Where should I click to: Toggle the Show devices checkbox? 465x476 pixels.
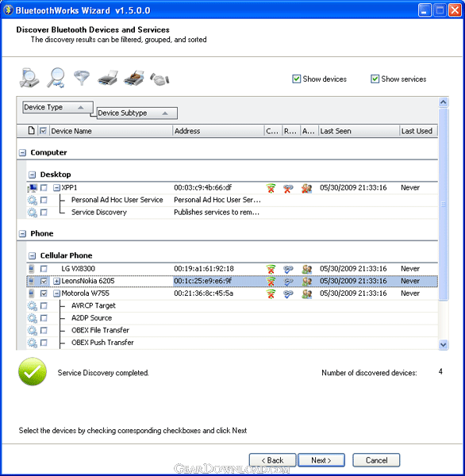point(297,79)
